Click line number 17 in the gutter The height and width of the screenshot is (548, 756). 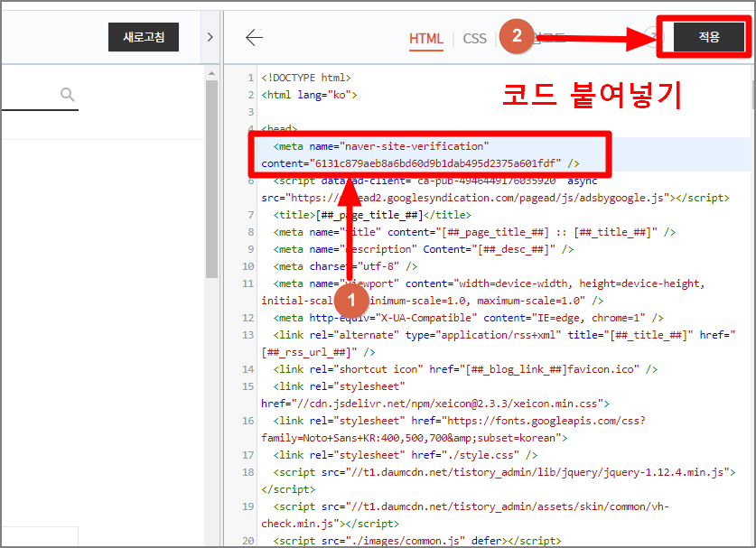tap(247, 455)
